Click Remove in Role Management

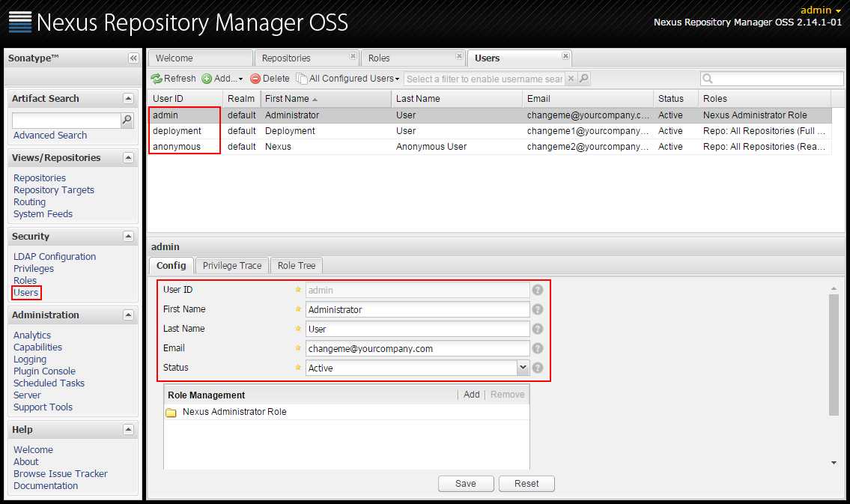508,395
